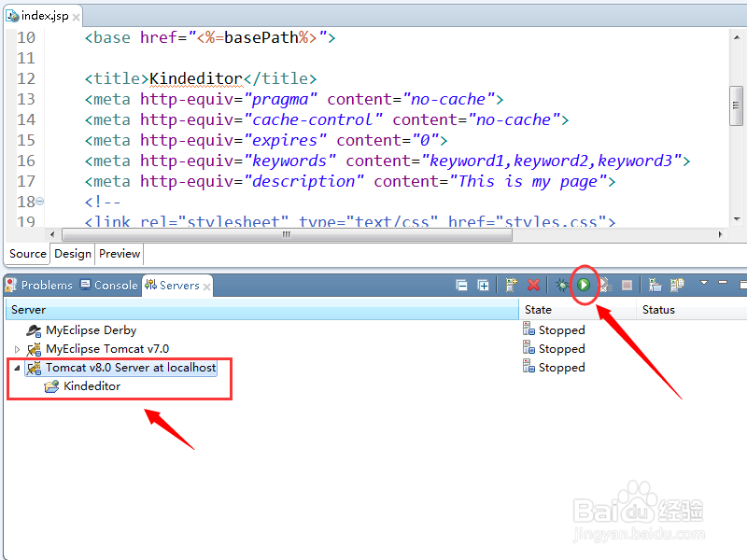Click the Publish to server icon
Viewport: 747px width, 560px height.
(x=677, y=285)
